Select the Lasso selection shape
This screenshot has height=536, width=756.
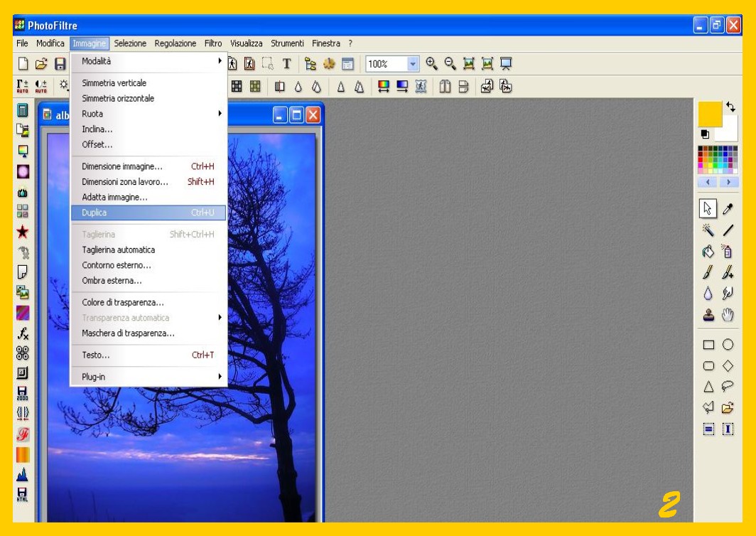click(x=728, y=387)
